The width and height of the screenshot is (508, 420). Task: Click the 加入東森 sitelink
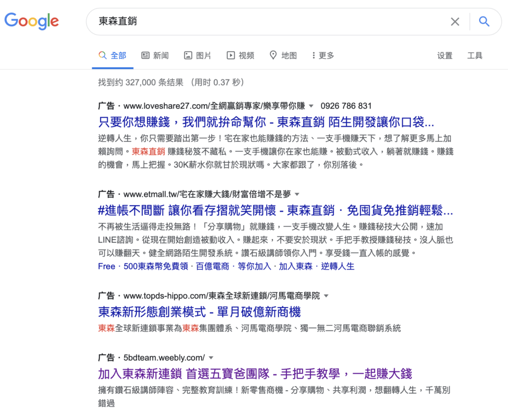pos(296,266)
